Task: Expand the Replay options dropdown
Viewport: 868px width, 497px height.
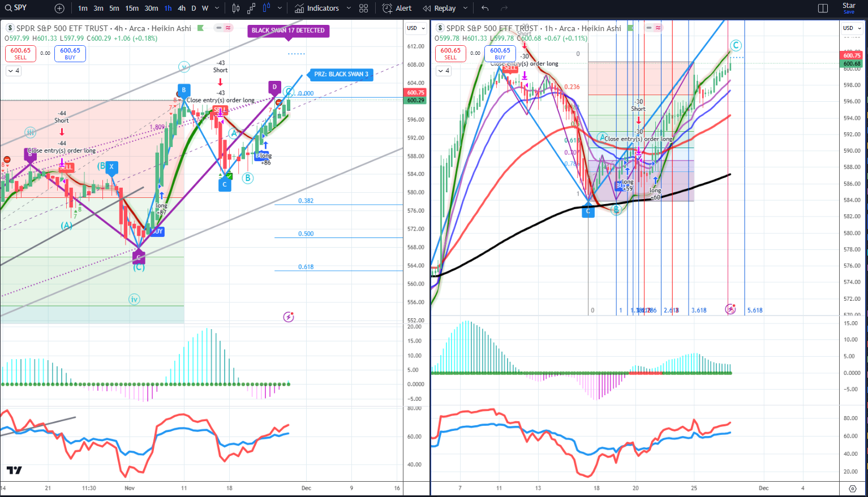Action: pyautogui.click(x=466, y=8)
